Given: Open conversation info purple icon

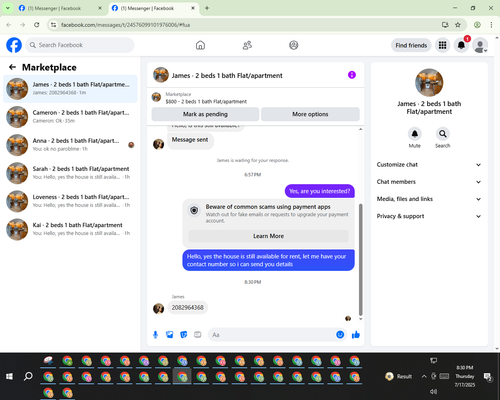Looking at the screenshot, I should (x=352, y=75).
